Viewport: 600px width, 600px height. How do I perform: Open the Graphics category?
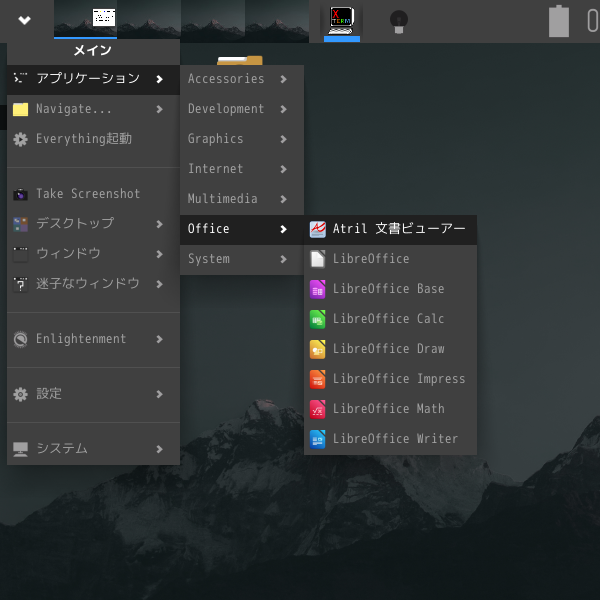tap(242, 139)
